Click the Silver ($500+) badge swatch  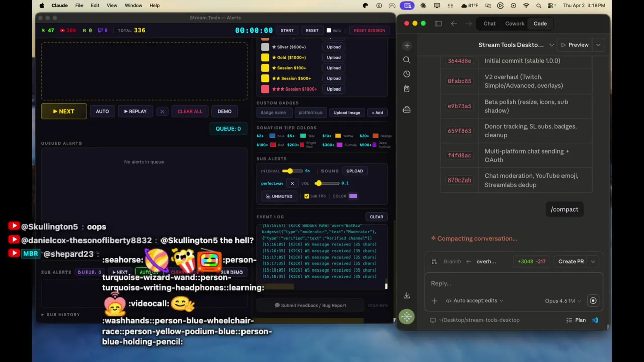click(x=265, y=47)
